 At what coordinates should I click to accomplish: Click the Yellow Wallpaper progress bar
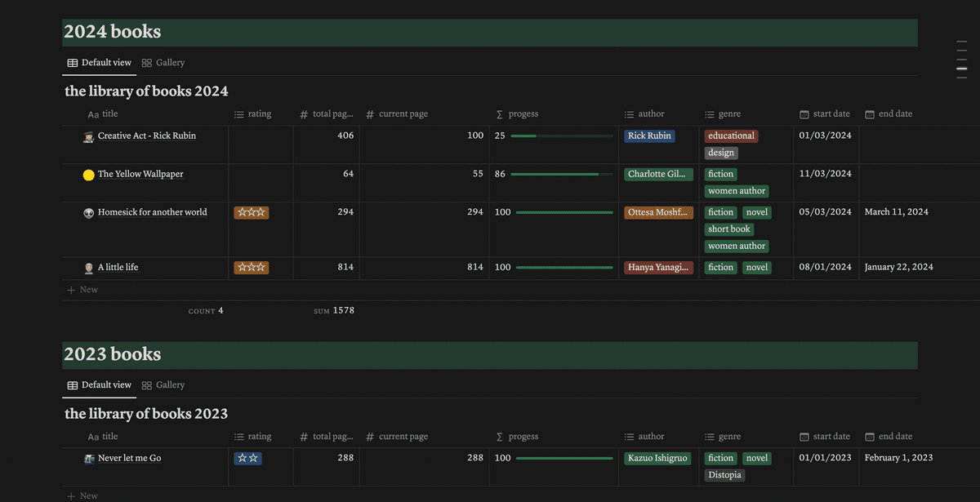point(560,174)
